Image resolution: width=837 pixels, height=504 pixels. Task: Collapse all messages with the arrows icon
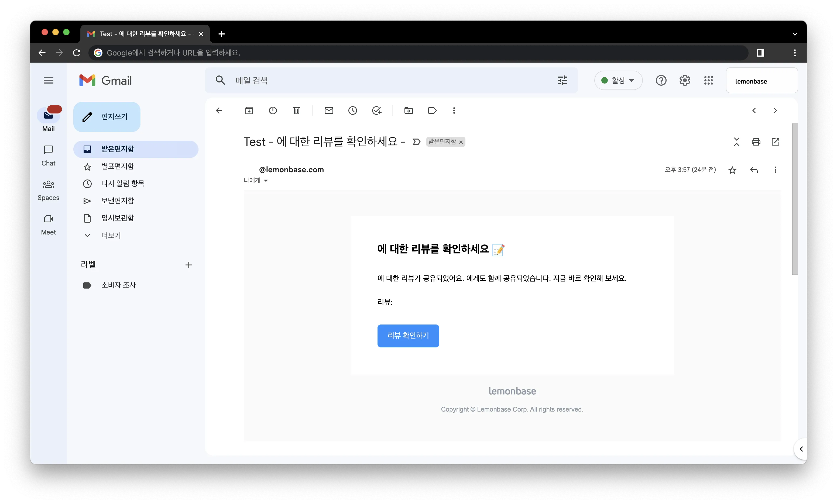(736, 141)
